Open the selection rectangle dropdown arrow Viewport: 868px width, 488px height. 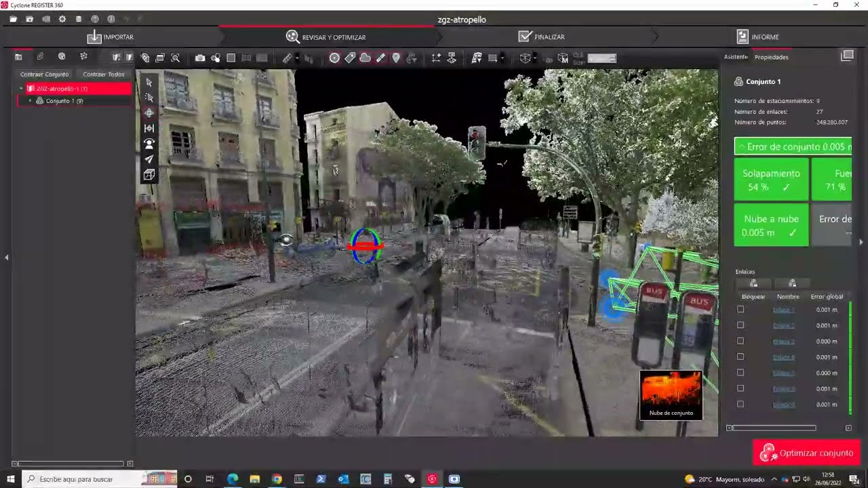tap(502, 59)
